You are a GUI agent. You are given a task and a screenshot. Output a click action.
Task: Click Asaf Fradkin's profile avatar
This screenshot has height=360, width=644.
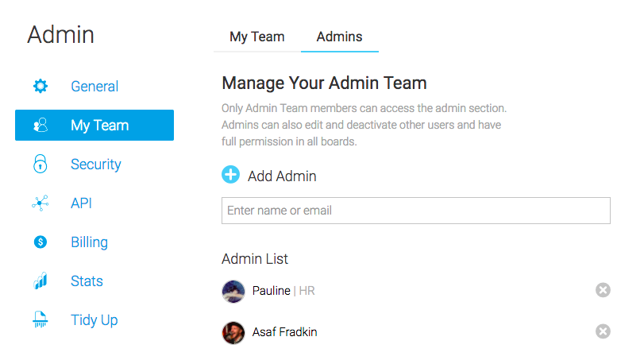[x=233, y=332]
